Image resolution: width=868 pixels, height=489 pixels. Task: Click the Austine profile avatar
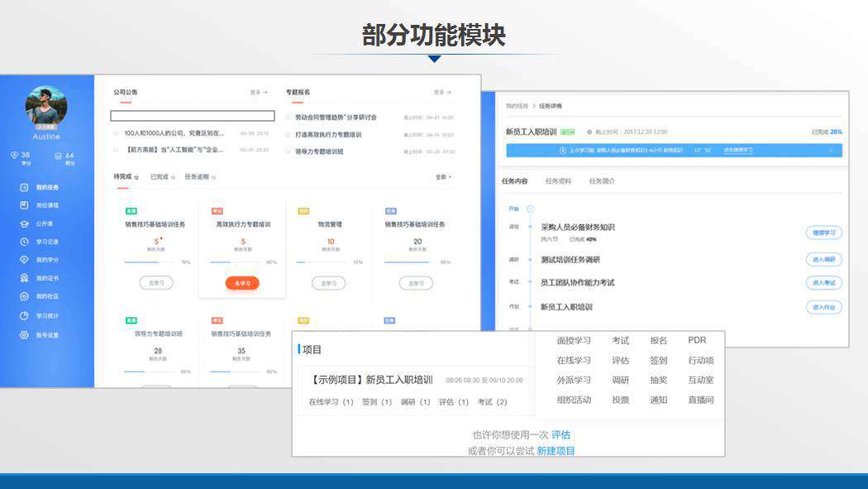click(x=46, y=105)
